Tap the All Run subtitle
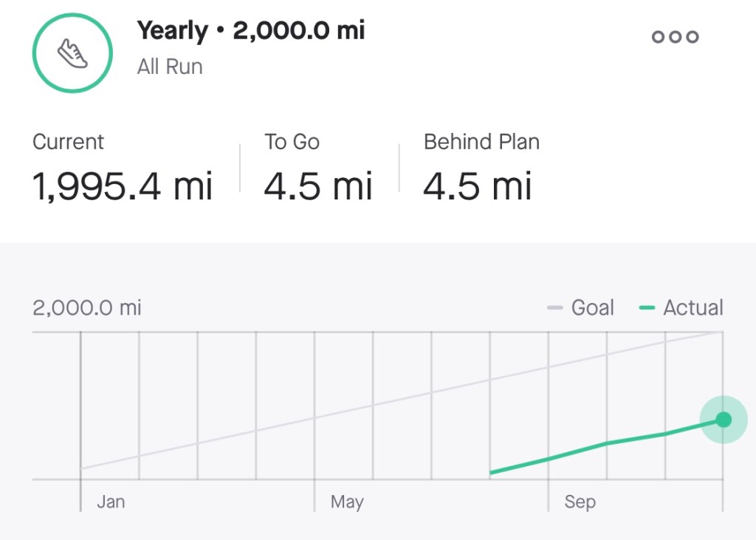This screenshot has width=756, height=540. click(170, 66)
